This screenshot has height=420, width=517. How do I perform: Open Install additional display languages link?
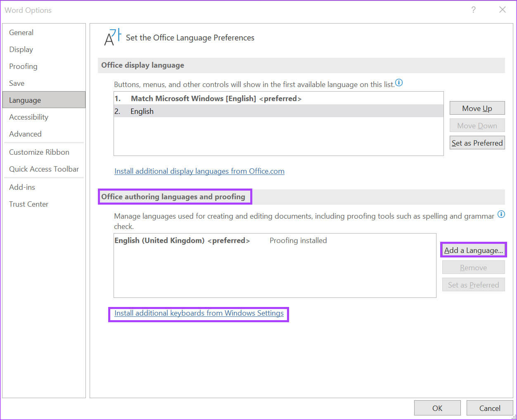point(199,171)
